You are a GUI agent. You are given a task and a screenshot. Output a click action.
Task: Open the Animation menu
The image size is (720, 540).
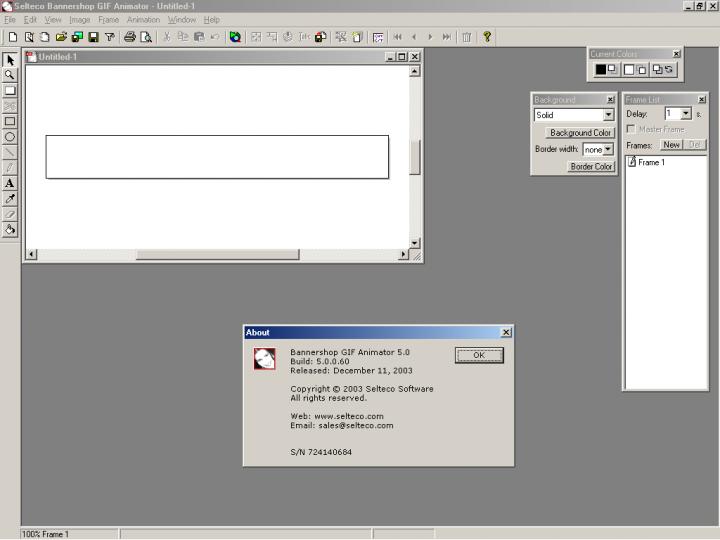(143, 20)
